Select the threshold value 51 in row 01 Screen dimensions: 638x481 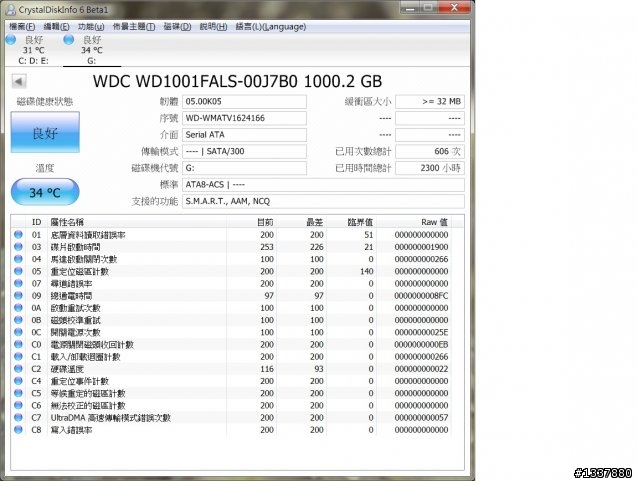[369, 235]
